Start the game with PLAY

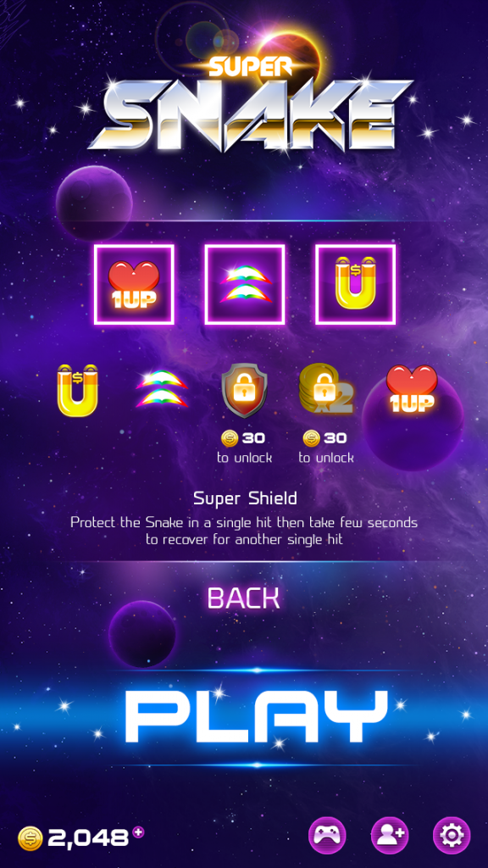256,717
